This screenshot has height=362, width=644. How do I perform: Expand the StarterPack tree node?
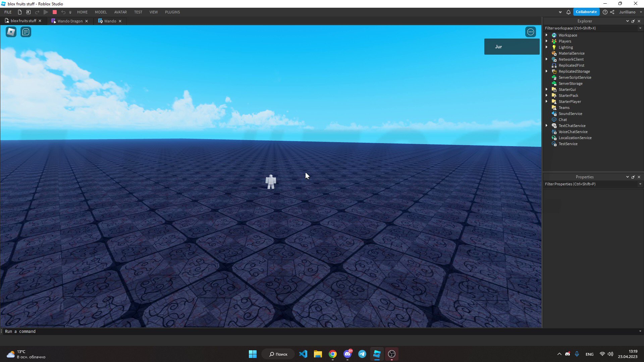(x=547, y=96)
